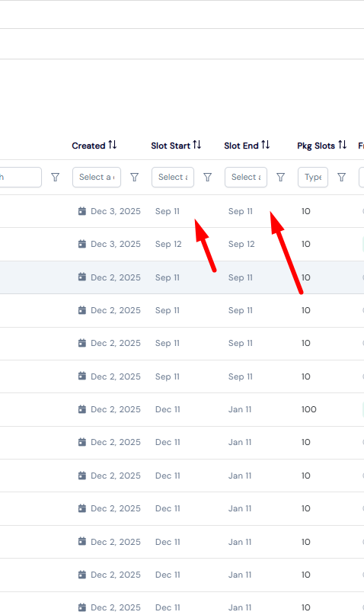Focus the leftmost search filter input
Image resolution: width=364 pixels, height=615 pixels.
click(x=21, y=178)
